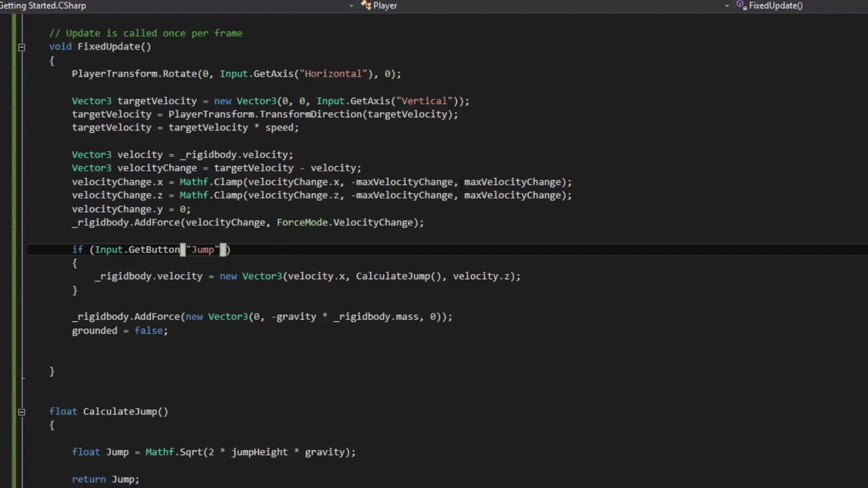Click Vector3 velocityChange declaration name
Viewport: 868px width, 488px height.
[157, 168]
